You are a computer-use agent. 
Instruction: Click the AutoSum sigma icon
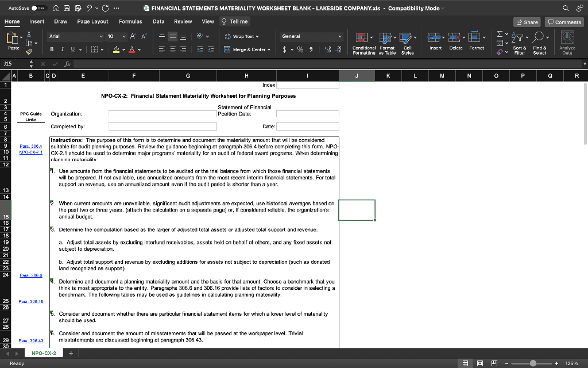[x=500, y=34]
